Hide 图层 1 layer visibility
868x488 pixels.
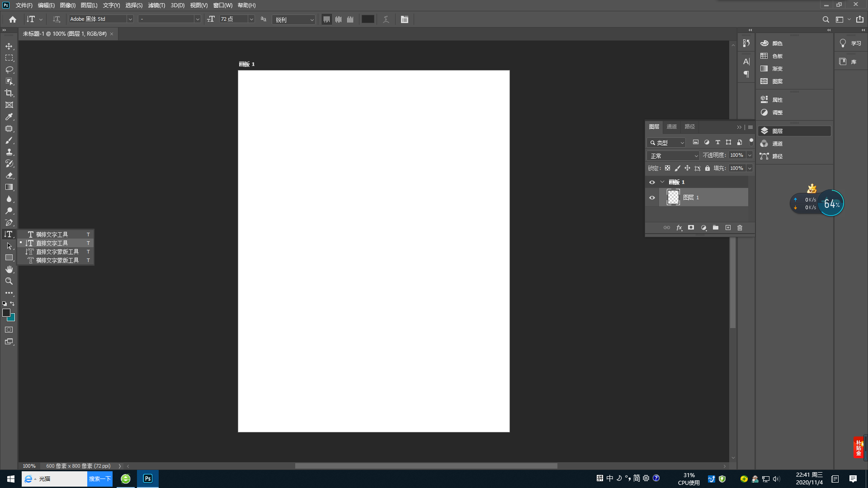[x=652, y=197]
